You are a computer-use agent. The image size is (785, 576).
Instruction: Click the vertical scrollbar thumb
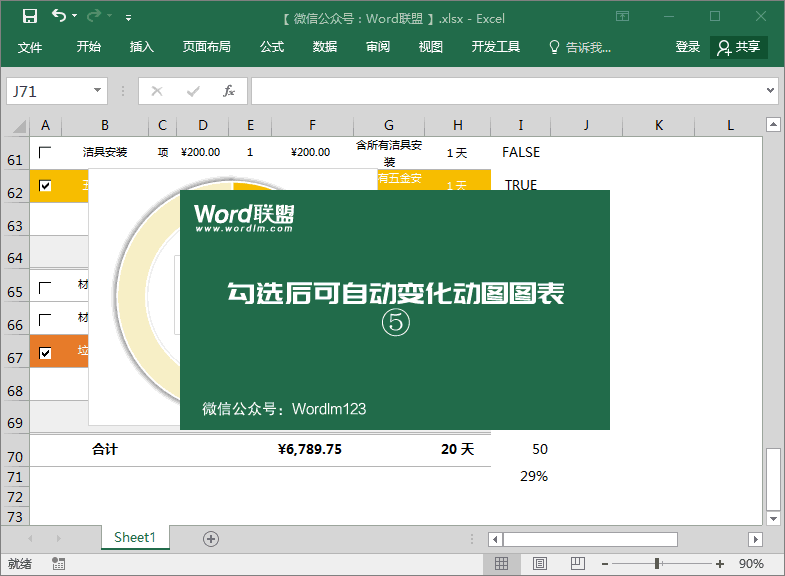coord(773,479)
